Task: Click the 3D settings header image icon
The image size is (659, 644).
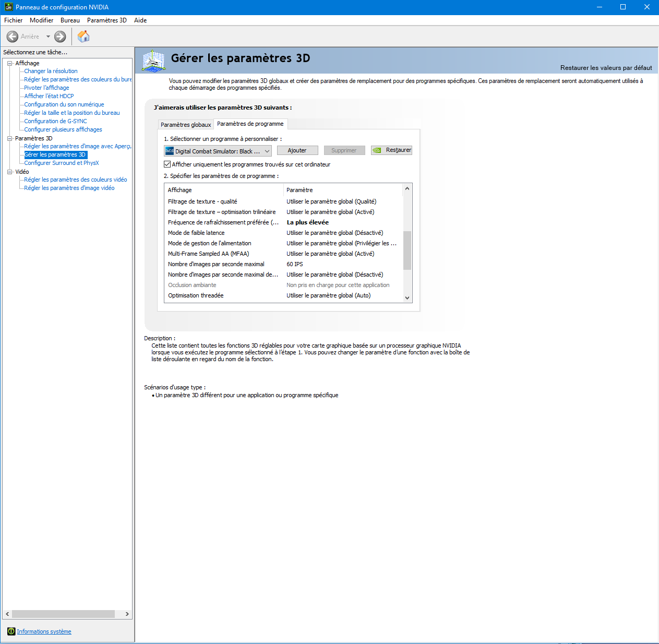Action: (x=153, y=62)
